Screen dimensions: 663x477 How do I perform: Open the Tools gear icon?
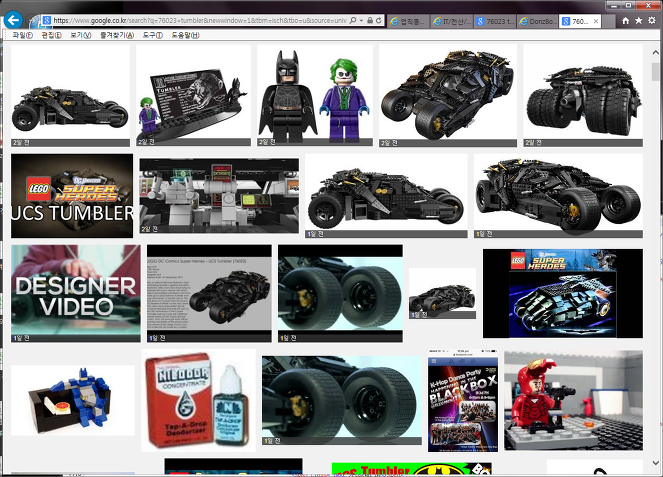[652, 20]
